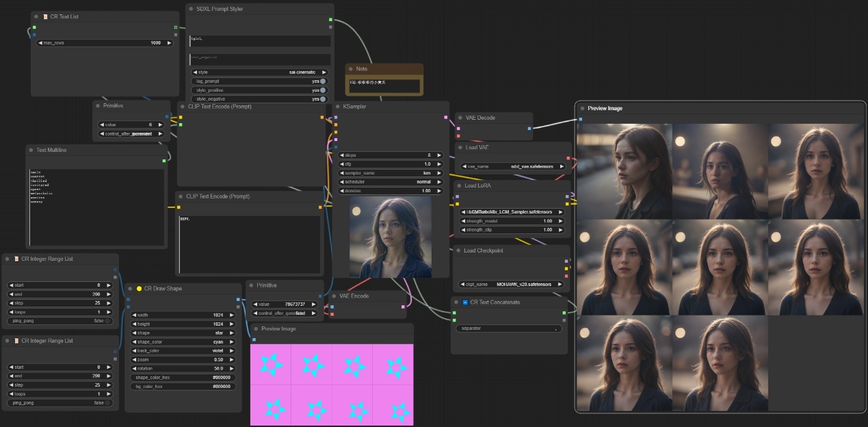
Task: Click the separator field in CR Text Concatenate
Action: (510, 328)
